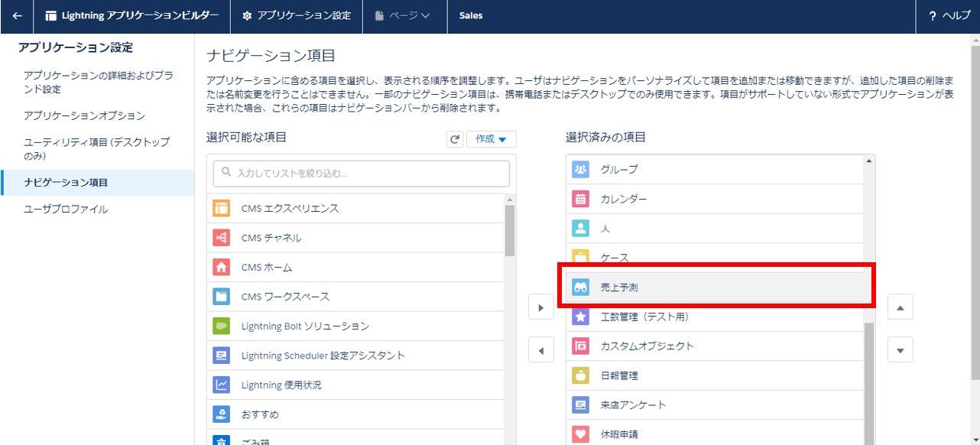Viewport: 980px width, 445px height.
Task: Select おすすめ text in available list
Action: pyautogui.click(x=260, y=414)
